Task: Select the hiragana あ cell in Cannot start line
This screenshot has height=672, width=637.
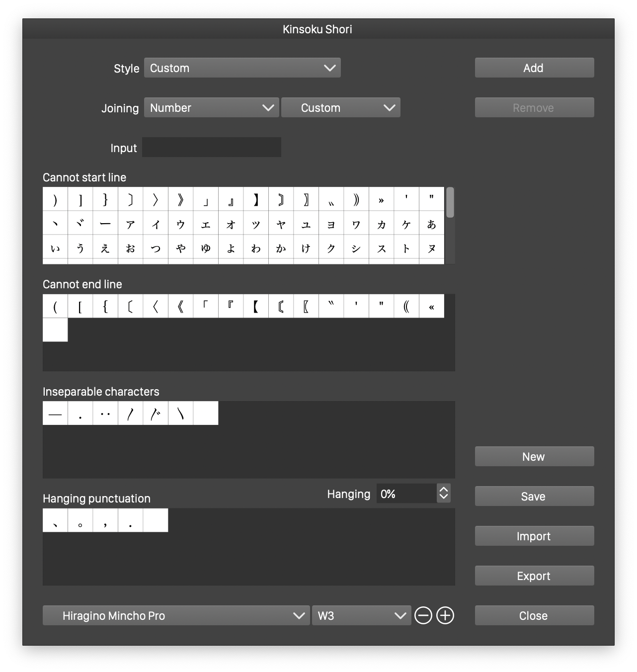Action: 431,224
